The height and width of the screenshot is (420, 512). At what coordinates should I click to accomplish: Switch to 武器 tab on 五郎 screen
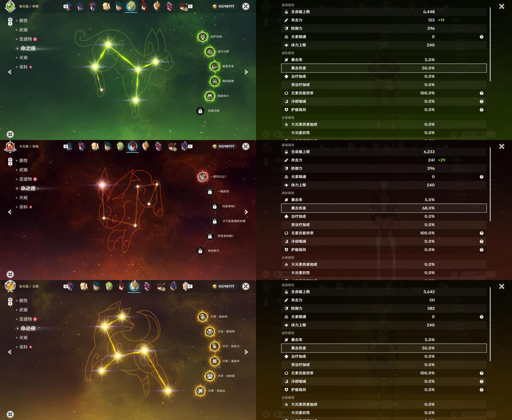click(23, 310)
